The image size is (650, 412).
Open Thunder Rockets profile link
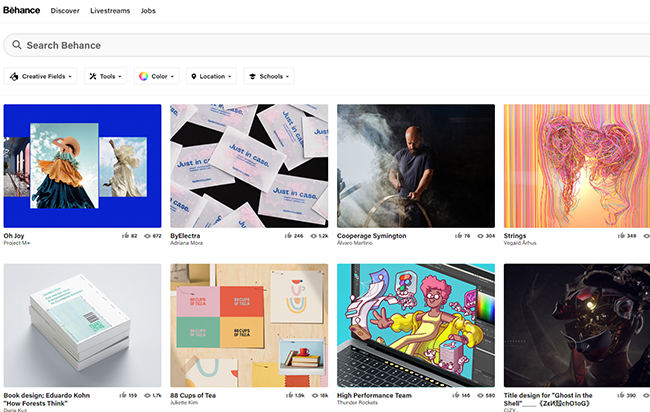(x=357, y=402)
